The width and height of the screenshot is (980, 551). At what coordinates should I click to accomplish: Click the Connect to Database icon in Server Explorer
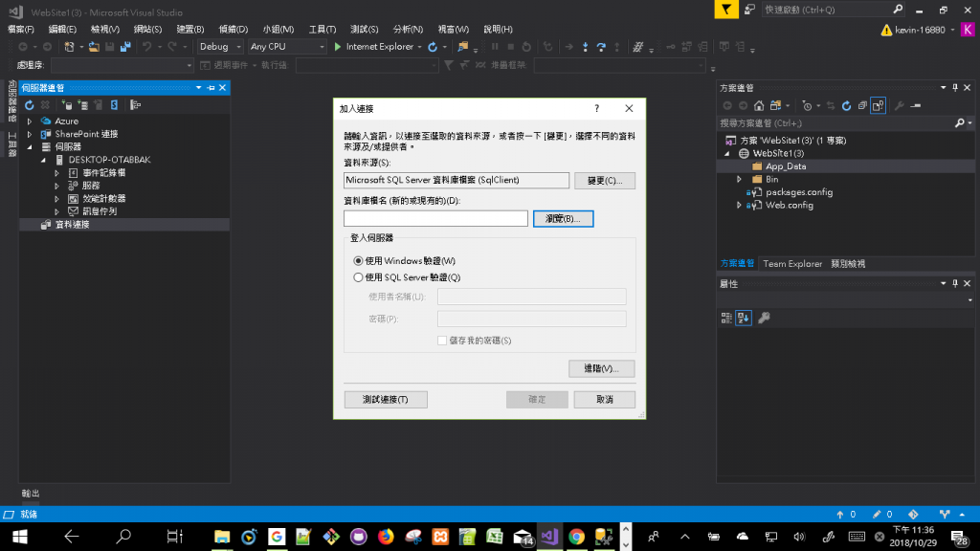(x=67, y=105)
